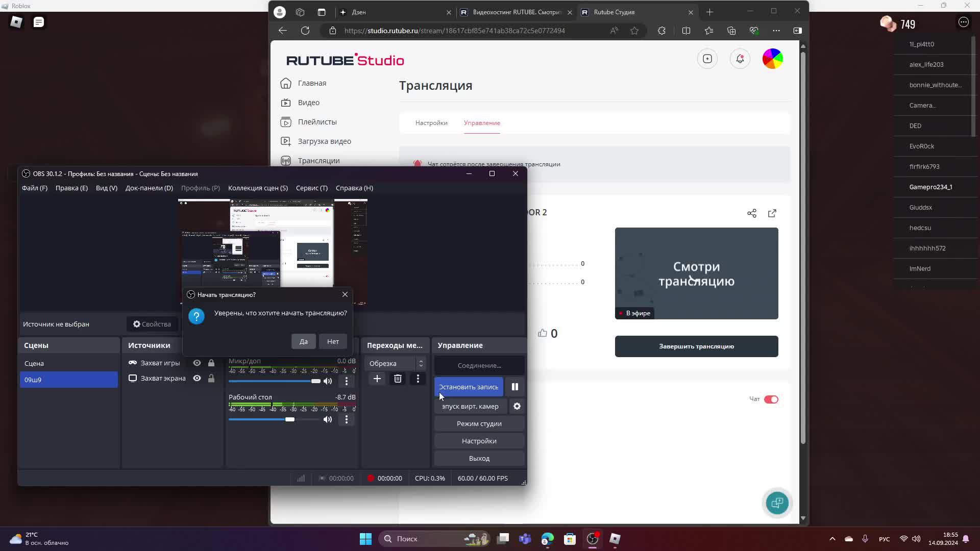
Task: Open Рабочий стол audio options menu
Action: click(347, 419)
